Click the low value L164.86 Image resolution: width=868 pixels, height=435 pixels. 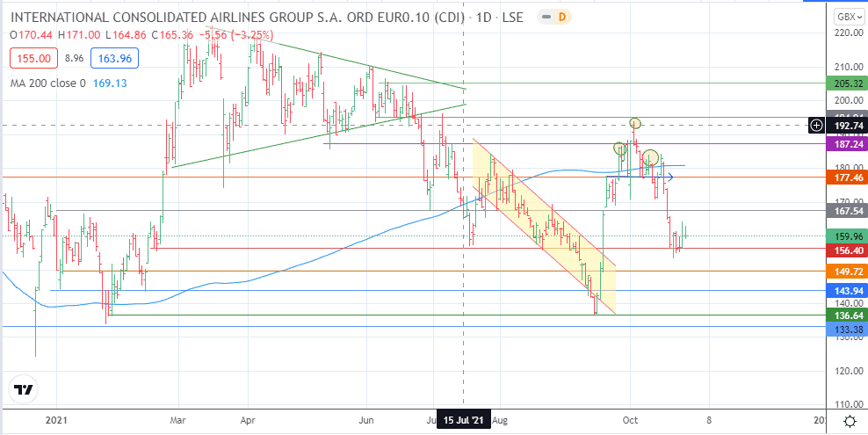pos(125,35)
